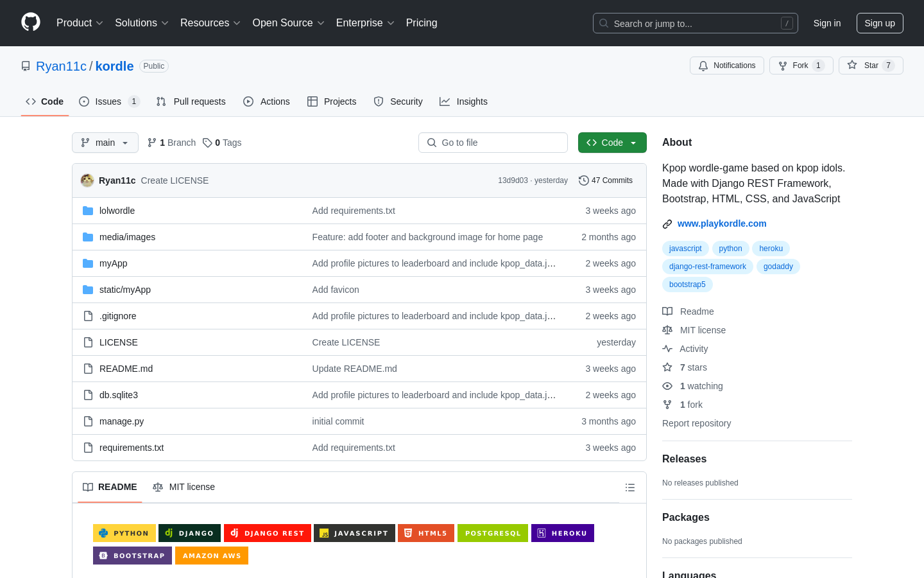Click the Bootstrap badge in README

pyautogui.click(x=132, y=556)
